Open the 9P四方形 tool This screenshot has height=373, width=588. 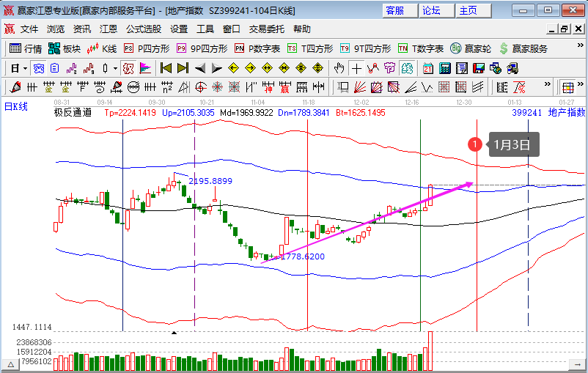[202, 48]
